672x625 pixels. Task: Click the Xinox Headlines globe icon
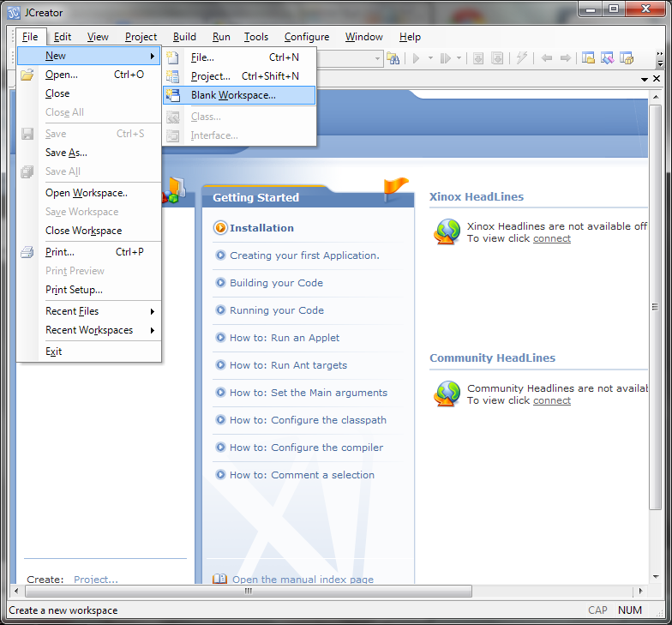pyautogui.click(x=447, y=231)
